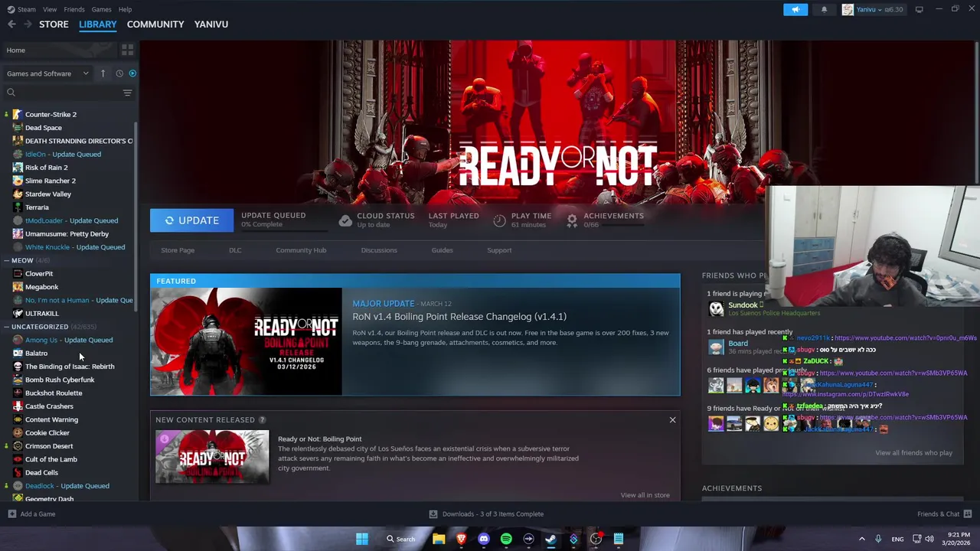
Task: Click the forward navigation arrow
Action: coord(28,24)
